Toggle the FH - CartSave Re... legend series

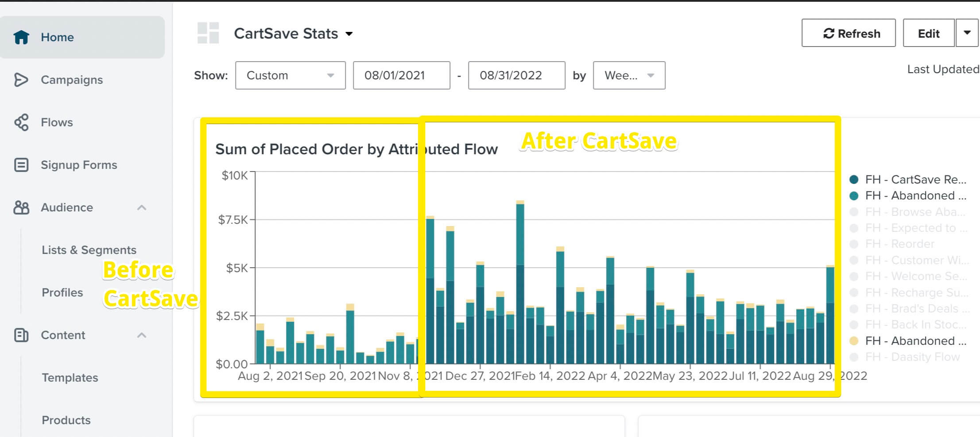pyautogui.click(x=915, y=179)
